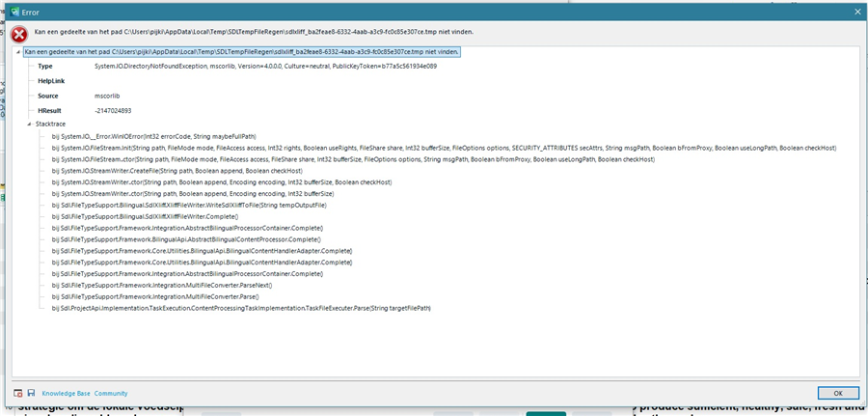Screen dimensions: 868x416
Task: Close the Error dialog
Action: click(857, 12)
